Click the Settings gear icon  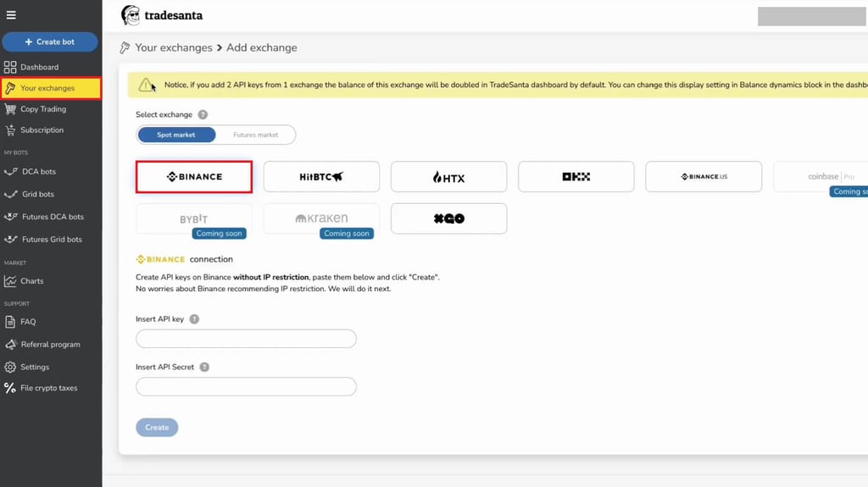click(x=10, y=367)
